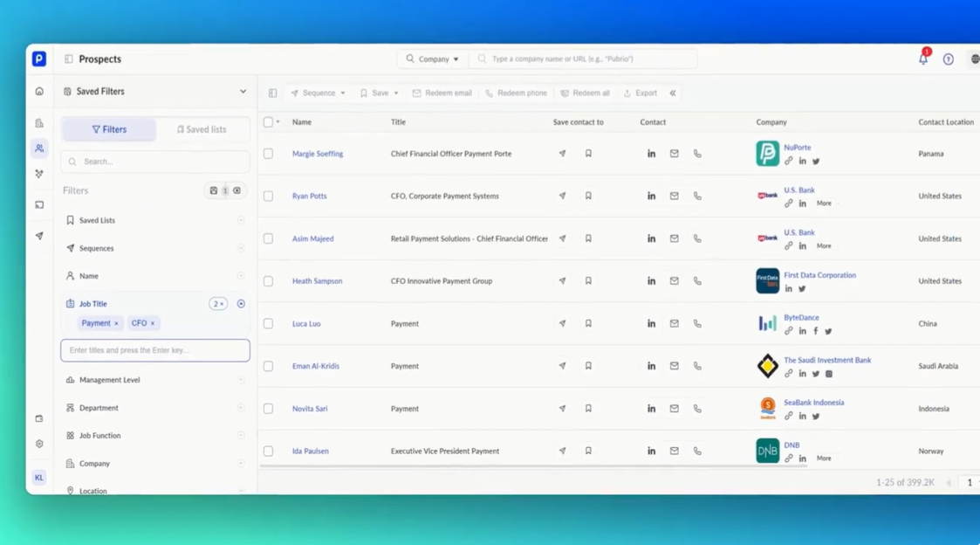
Task: Open the Sequence dropdown in toolbar
Action: click(319, 93)
